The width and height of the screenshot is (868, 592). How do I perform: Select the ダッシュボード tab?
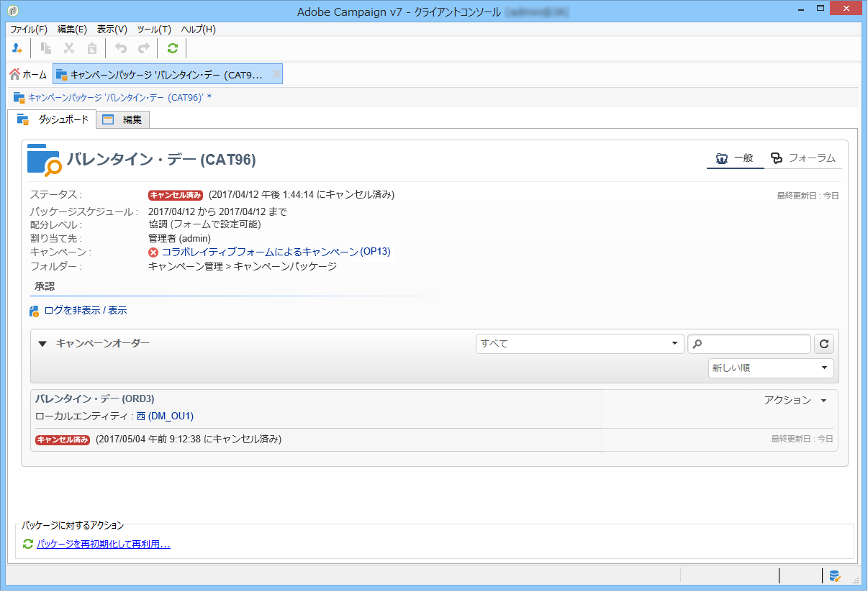(x=53, y=119)
